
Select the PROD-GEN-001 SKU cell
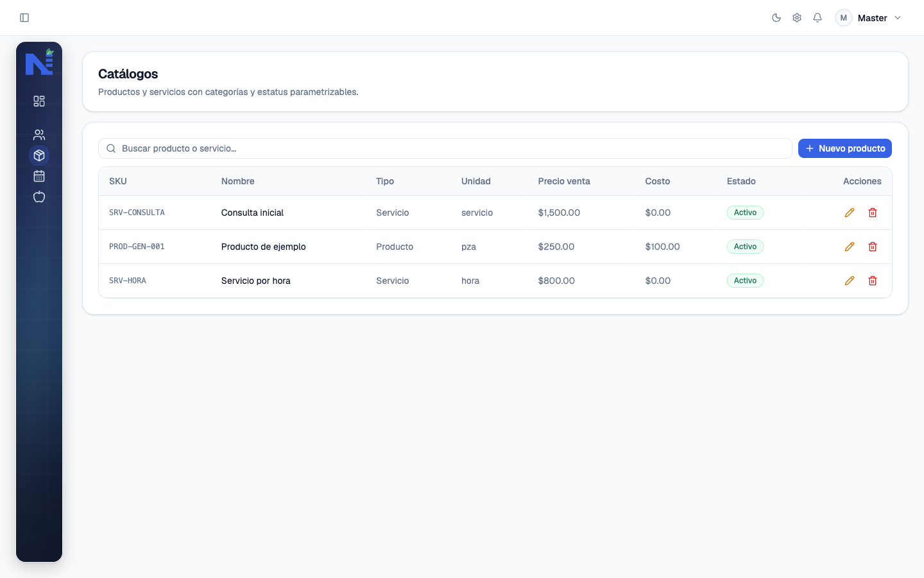[x=137, y=247]
